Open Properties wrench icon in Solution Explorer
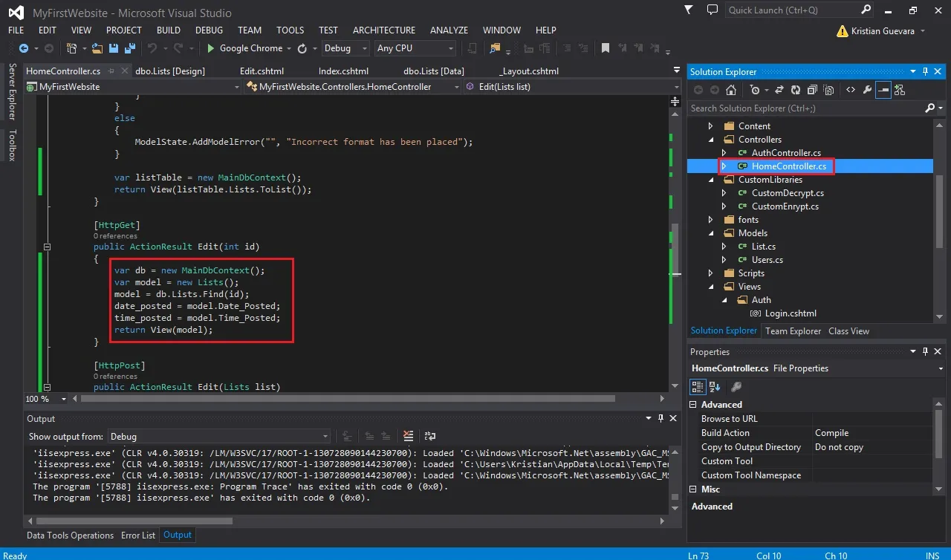Image resolution: width=951 pixels, height=560 pixels. (867, 90)
